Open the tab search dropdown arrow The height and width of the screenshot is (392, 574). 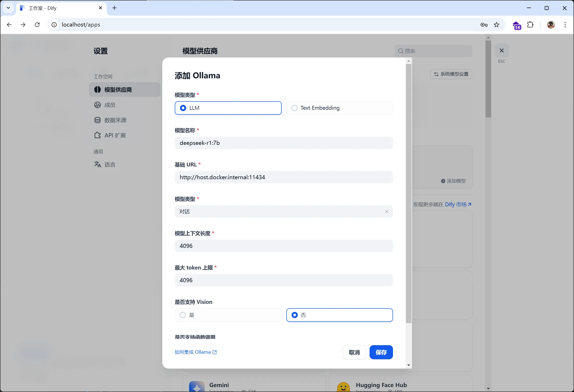(x=8, y=8)
